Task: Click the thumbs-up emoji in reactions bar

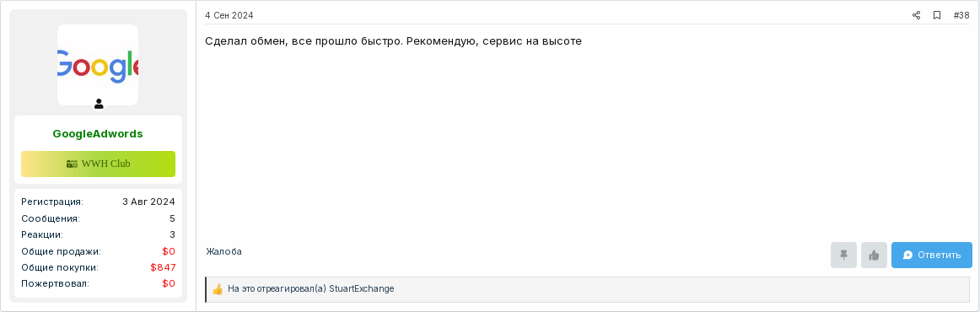Action: (218, 289)
